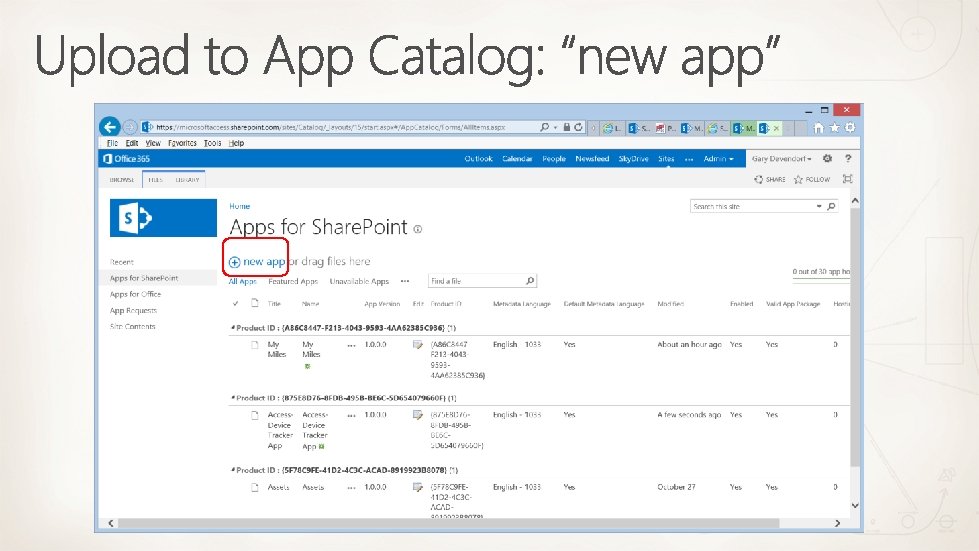979x551 pixels.
Task: Open the Office 365 settings gear
Action: point(827,158)
